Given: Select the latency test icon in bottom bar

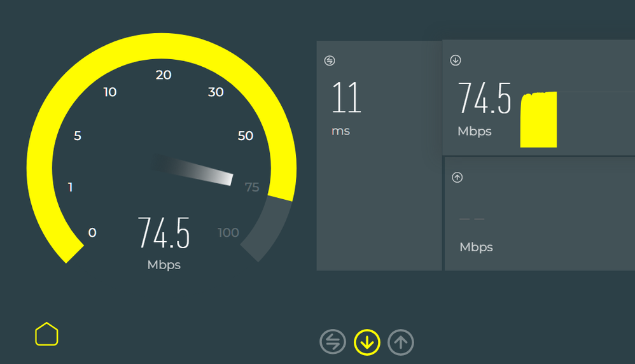Looking at the screenshot, I should 332,342.
